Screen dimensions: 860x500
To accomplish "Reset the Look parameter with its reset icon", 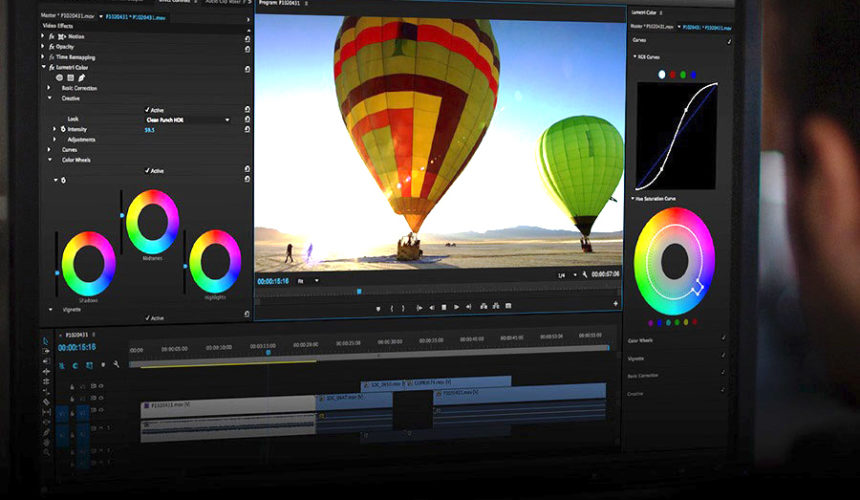I will coord(247,119).
